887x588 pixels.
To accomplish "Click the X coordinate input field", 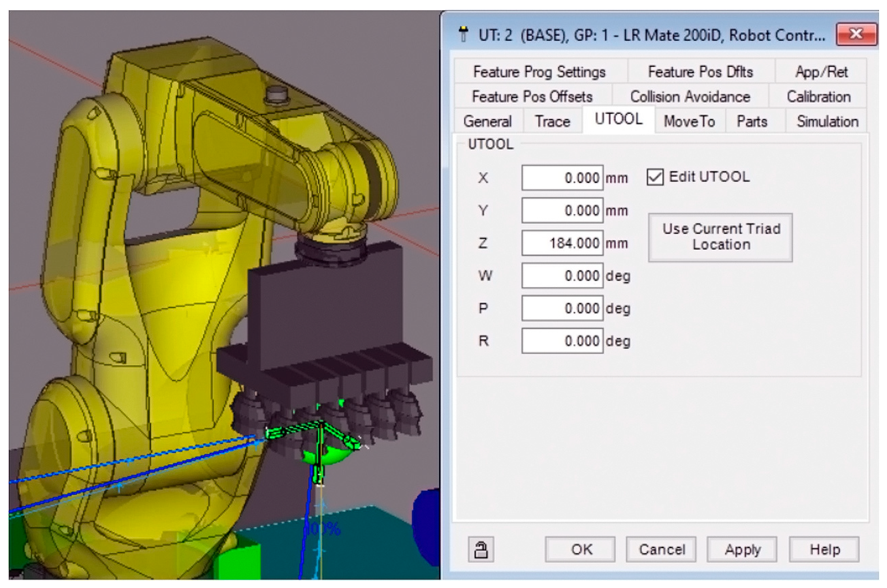I will click(x=562, y=178).
